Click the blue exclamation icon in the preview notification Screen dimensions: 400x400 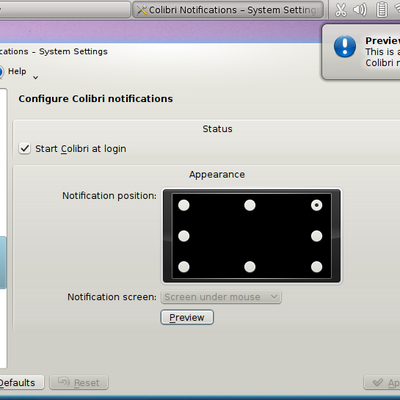[345, 46]
